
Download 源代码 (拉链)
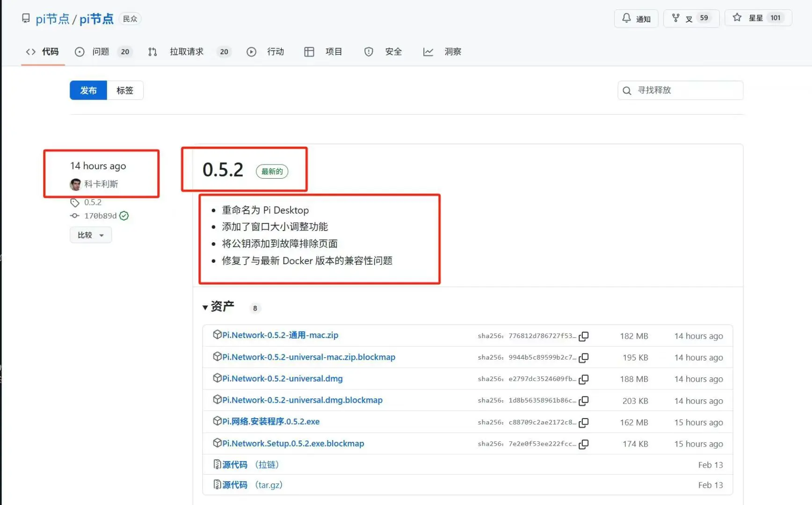(251, 464)
